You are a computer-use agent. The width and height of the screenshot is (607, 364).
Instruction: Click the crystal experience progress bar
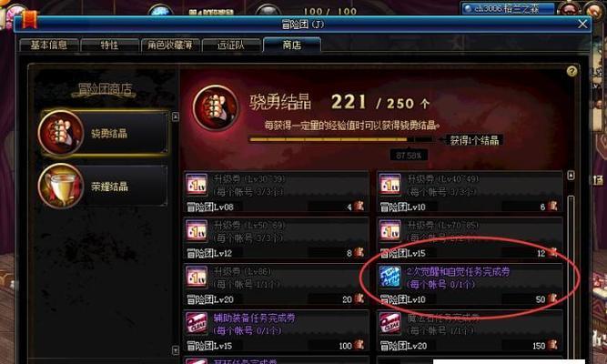[340, 139]
